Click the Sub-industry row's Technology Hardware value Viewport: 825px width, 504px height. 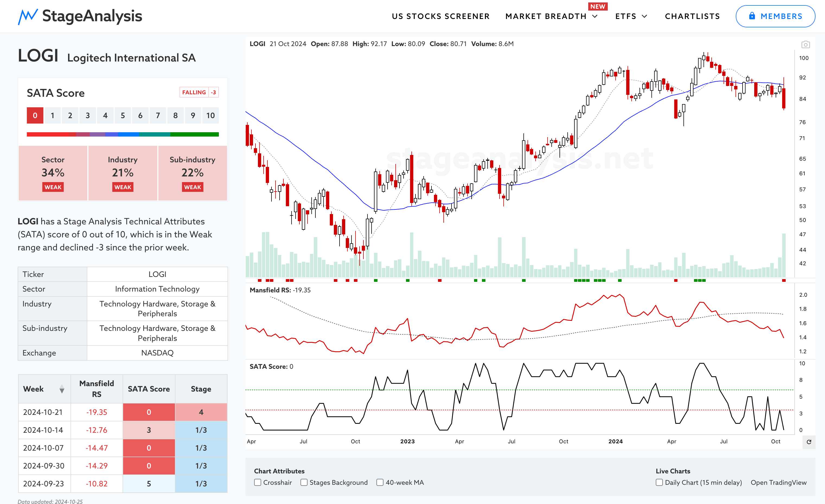[157, 333]
